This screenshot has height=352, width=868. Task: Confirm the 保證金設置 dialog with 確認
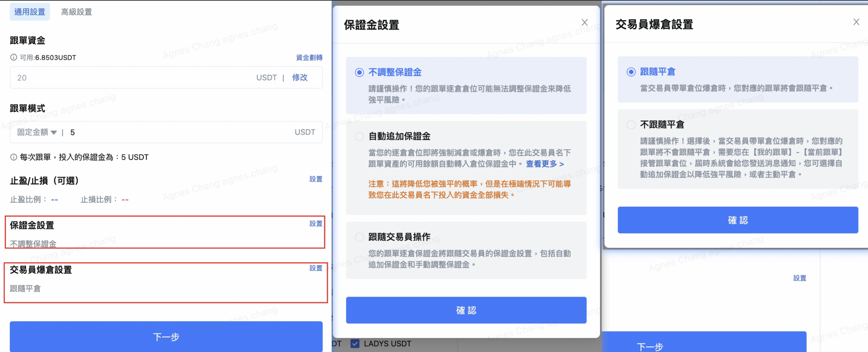click(x=466, y=310)
